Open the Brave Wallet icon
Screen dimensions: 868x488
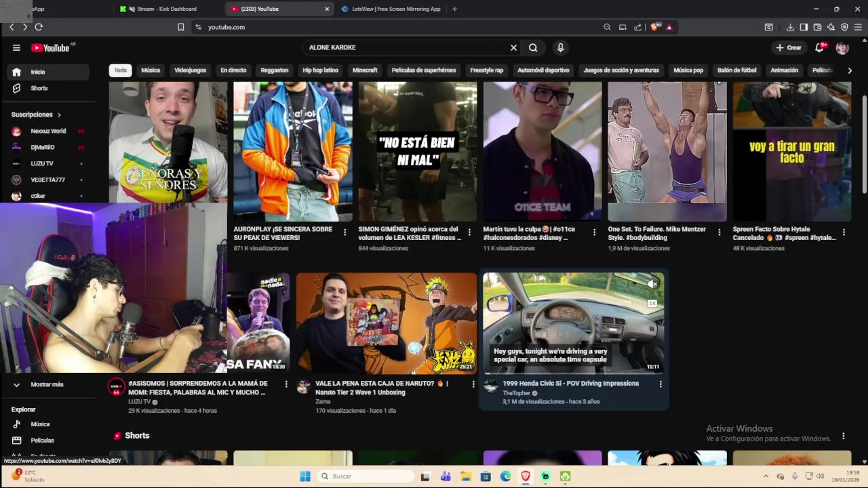[817, 27]
